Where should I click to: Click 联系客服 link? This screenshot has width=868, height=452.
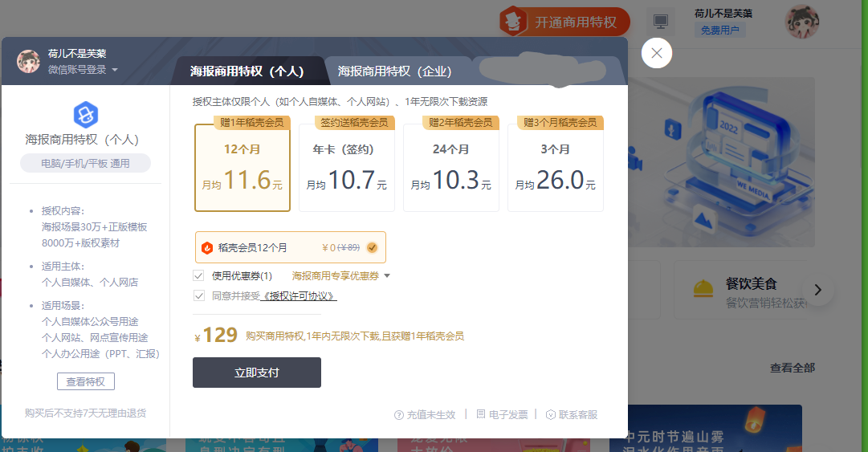pyautogui.click(x=578, y=415)
